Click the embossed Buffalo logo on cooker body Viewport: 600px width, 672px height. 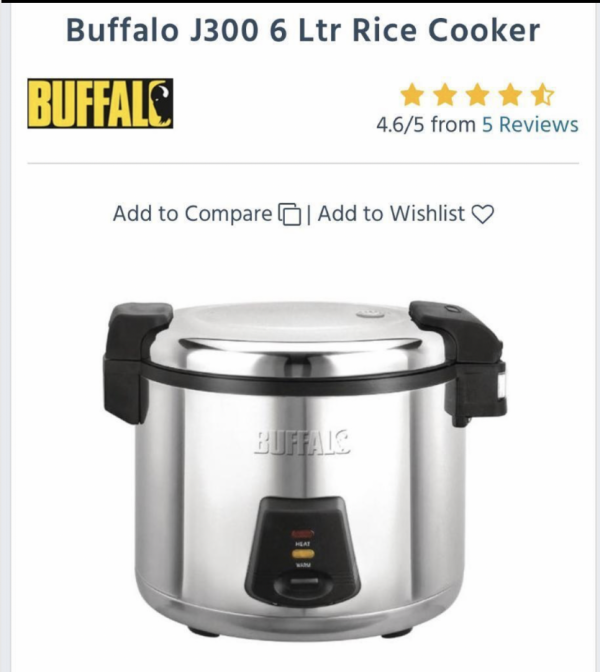(x=303, y=442)
